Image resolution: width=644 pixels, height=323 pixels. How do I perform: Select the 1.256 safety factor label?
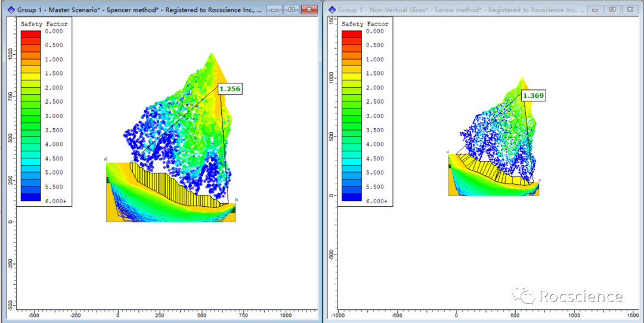pos(230,89)
